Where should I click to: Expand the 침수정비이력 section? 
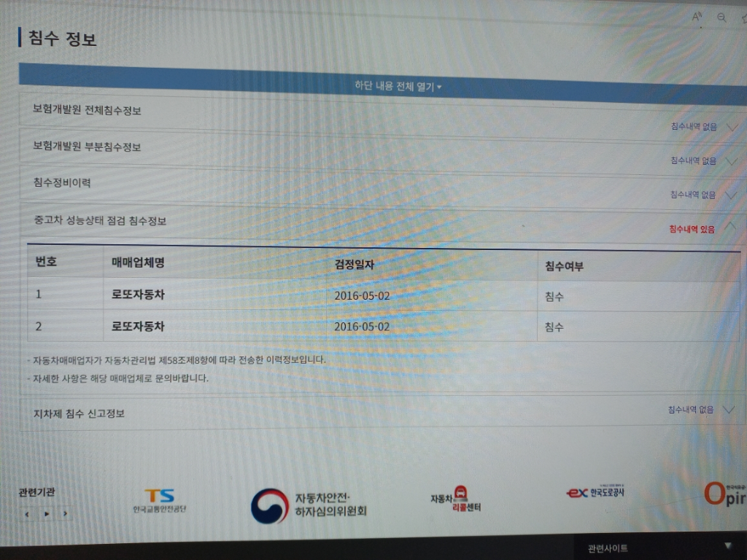[728, 195]
